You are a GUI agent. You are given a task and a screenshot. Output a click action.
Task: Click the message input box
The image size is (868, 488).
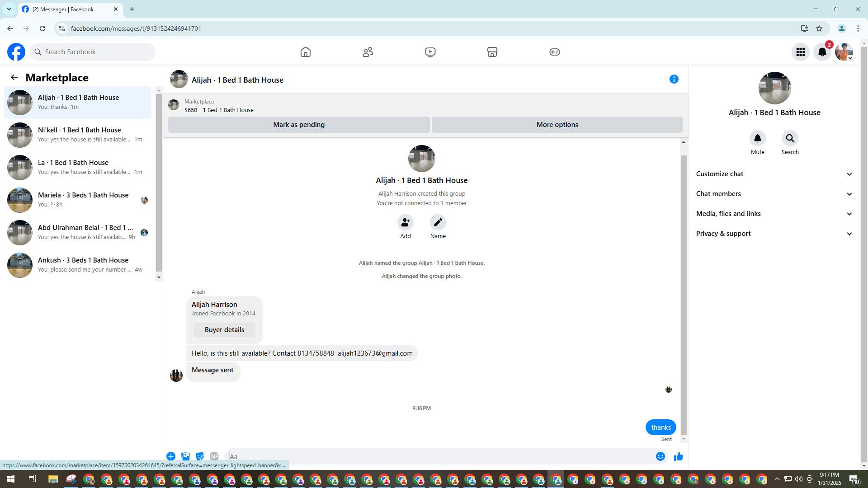pos(439,456)
